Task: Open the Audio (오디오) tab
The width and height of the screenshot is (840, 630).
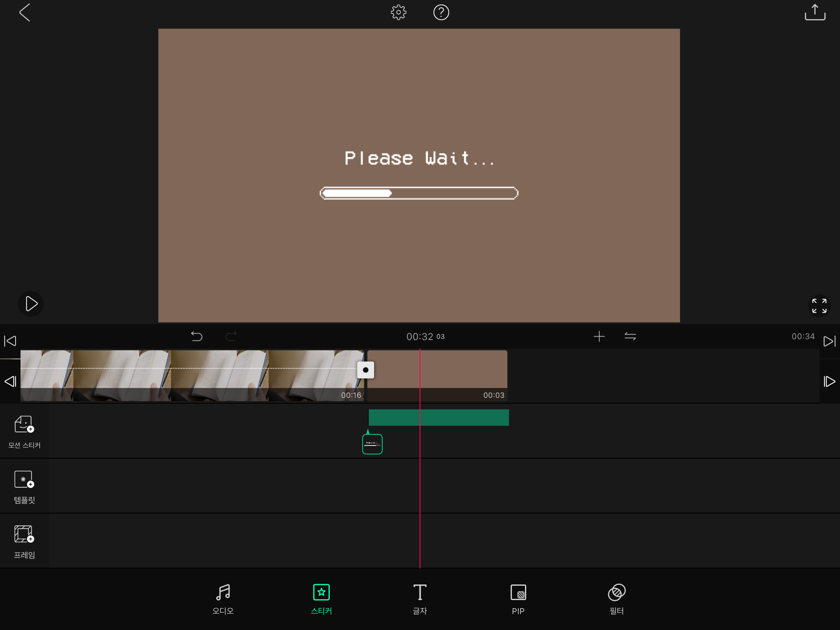Action: click(223, 599)
